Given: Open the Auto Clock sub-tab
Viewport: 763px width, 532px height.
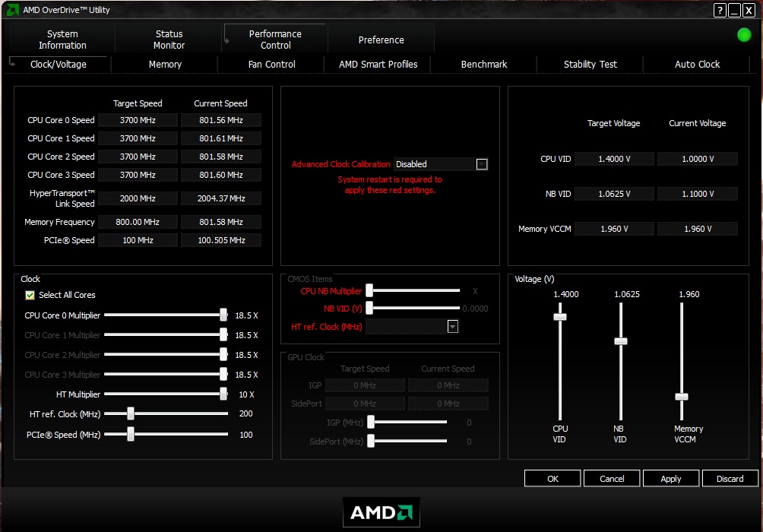Looking at the screenshot, I should (697, 65).
